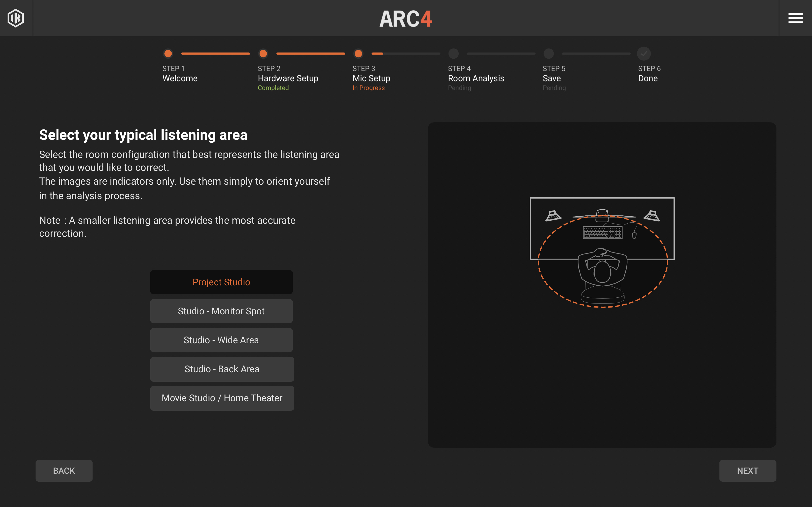
Task: Select the Step 5 Save icon
Action: [547, 53]
